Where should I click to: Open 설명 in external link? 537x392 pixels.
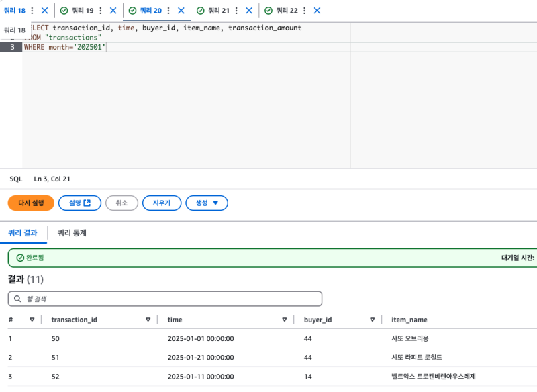click(x=80, y=203)
